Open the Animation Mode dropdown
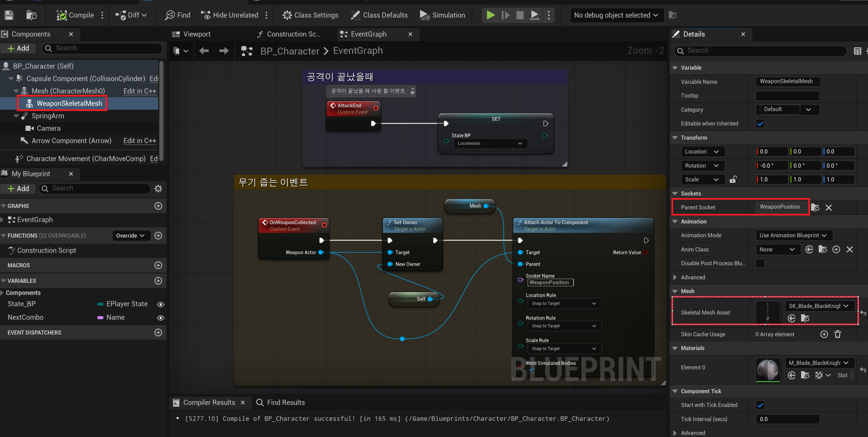 click(x=794, y=235)
